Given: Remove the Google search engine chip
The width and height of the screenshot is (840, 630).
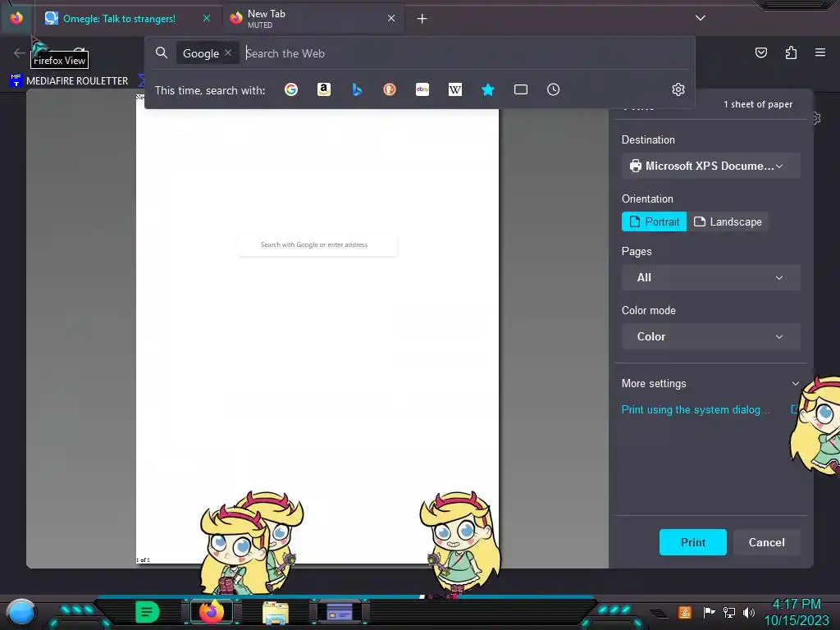Looking at the screenshot, I should 228,52.
